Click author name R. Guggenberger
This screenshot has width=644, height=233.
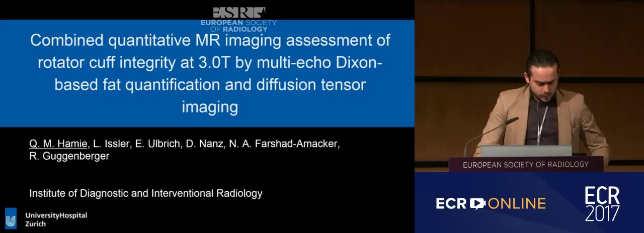69,156
